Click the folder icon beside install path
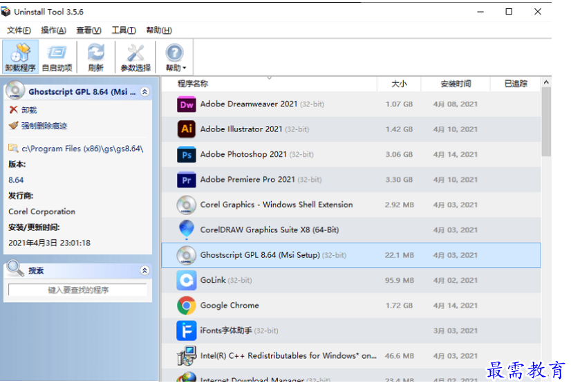Screen dimensions: 571x392 pyautogui.click(x=13, y=148)
